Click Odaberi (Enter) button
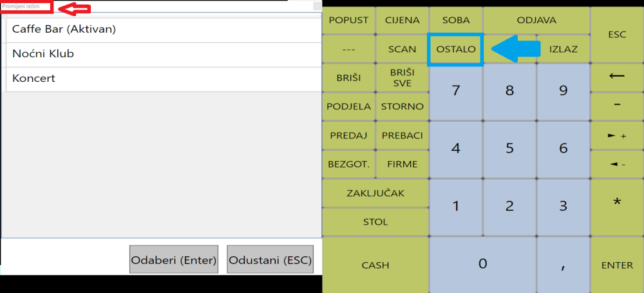Image resolution: width=644 pixels, height=293 pixels. pyautogui.click(x=174, y=260)
